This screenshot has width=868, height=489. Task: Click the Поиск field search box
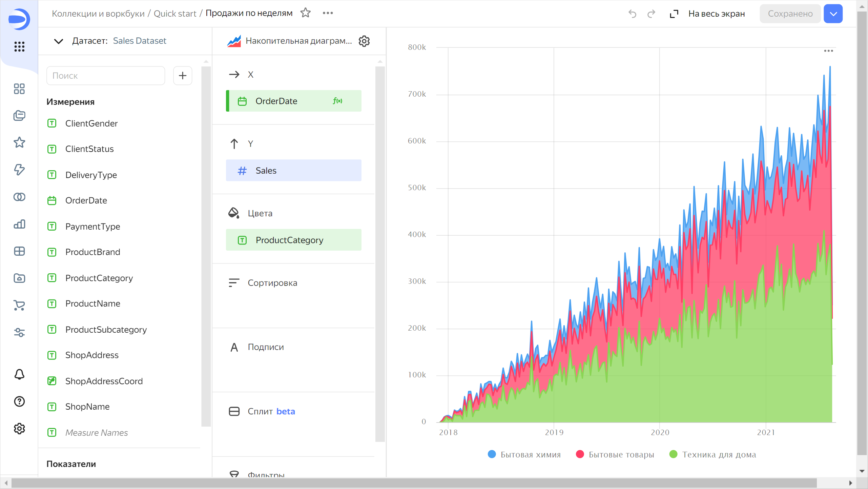[106, 75]
